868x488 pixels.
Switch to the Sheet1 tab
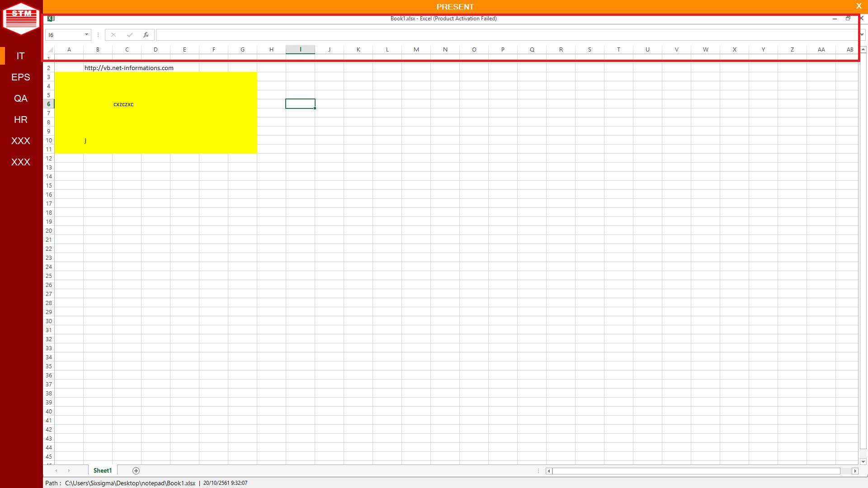tap(102, 470)
